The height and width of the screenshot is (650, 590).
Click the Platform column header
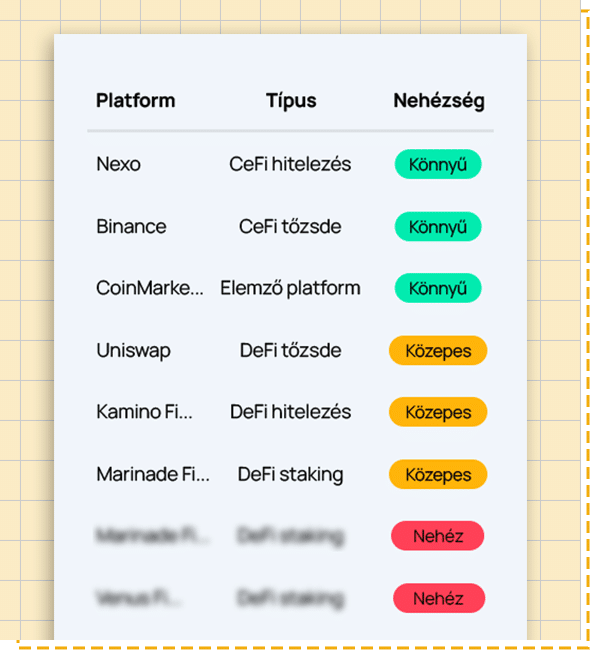tap(136, 101)
